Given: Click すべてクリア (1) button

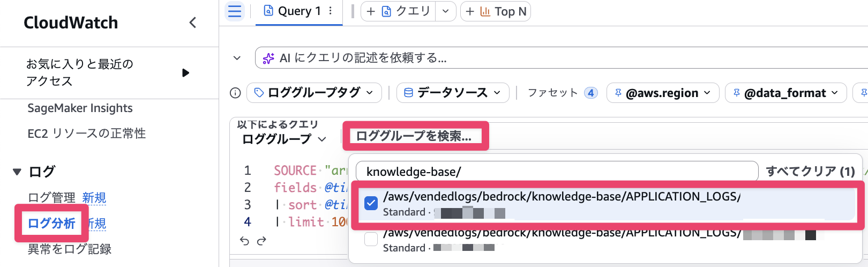Looking at the screenshot, I should (x=810, y=172).
